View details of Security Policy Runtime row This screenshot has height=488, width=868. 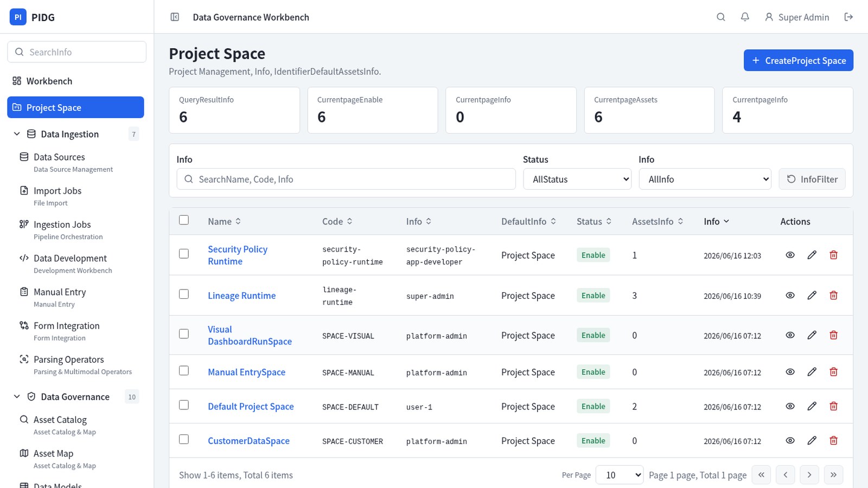[790, 255]
